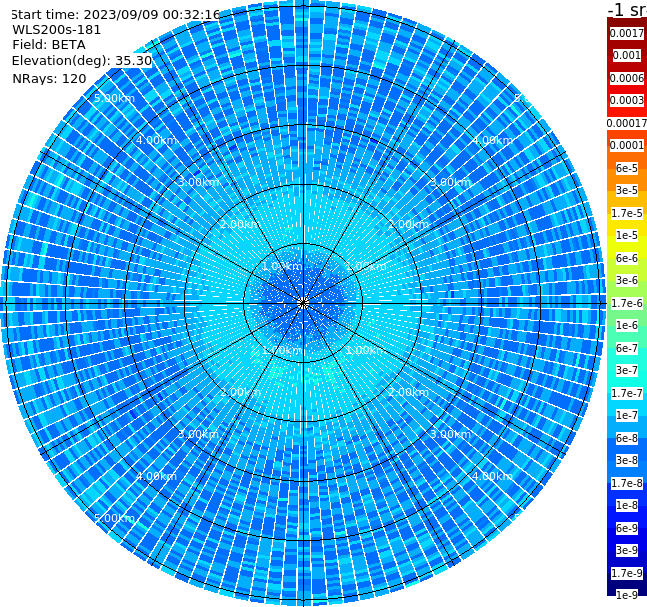647x607 pixels.
Task: Click the 4.00km label in upper-left quadrant
Action: click(x=156, y=140)
